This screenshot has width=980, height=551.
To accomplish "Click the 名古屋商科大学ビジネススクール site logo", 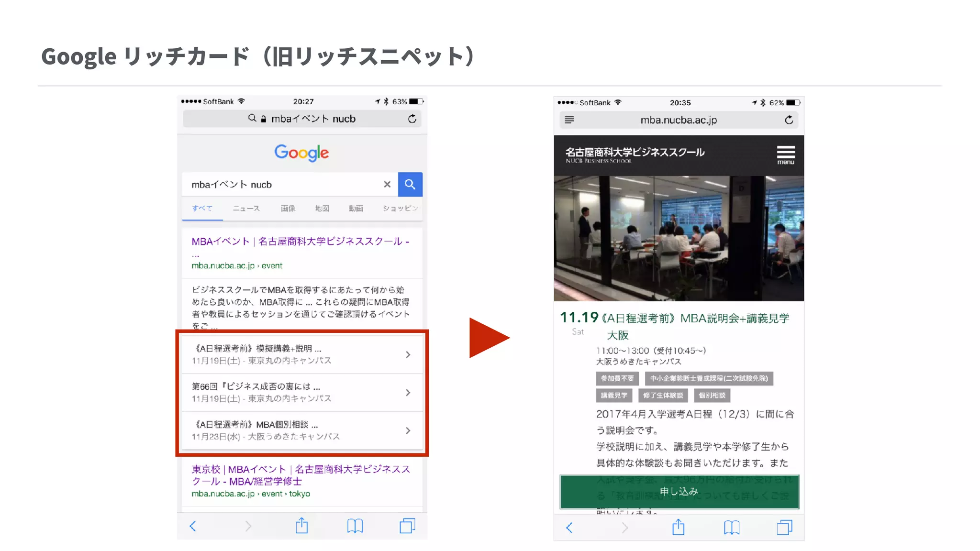I will point(635,154).
